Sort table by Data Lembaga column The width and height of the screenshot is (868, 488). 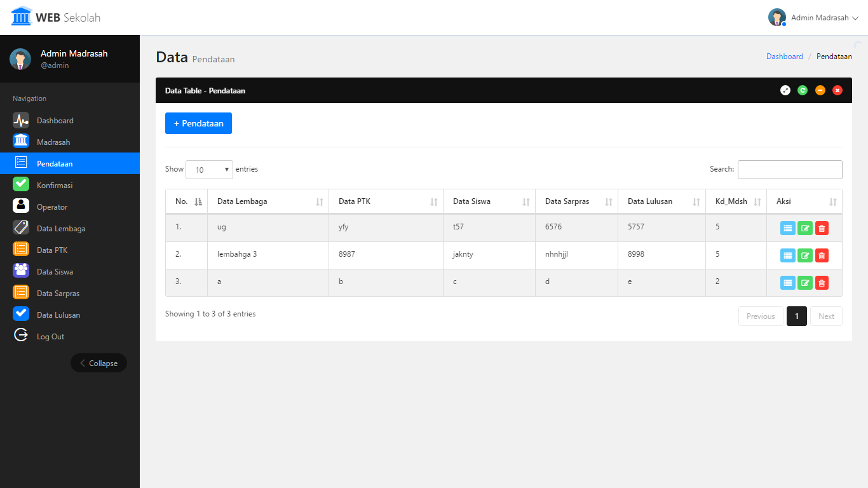tap(268, 201)
